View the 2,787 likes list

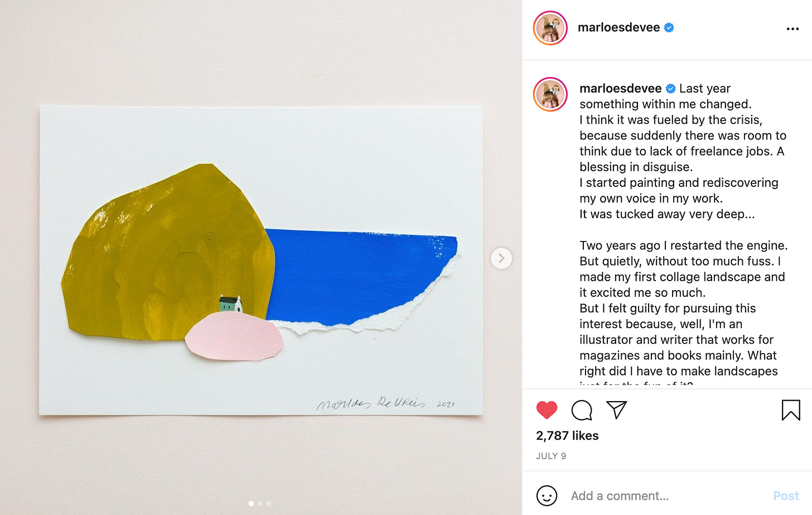(x=567, y=436)
